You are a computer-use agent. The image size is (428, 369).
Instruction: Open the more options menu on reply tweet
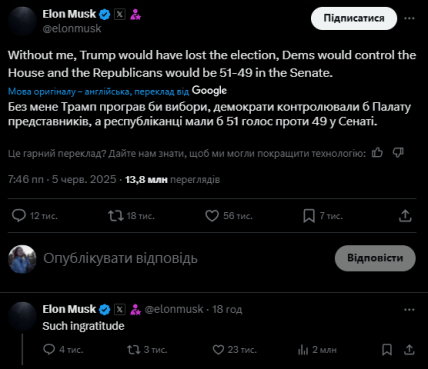[409, 310]
